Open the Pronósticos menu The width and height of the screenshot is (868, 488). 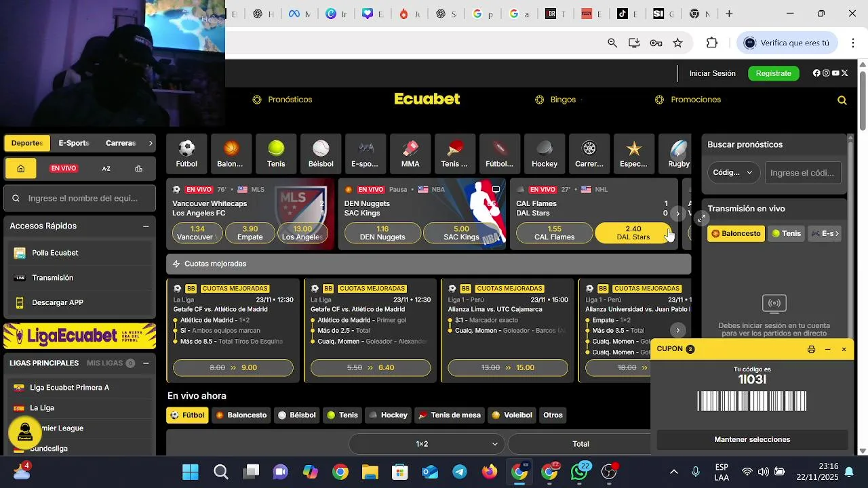(282, 100)
